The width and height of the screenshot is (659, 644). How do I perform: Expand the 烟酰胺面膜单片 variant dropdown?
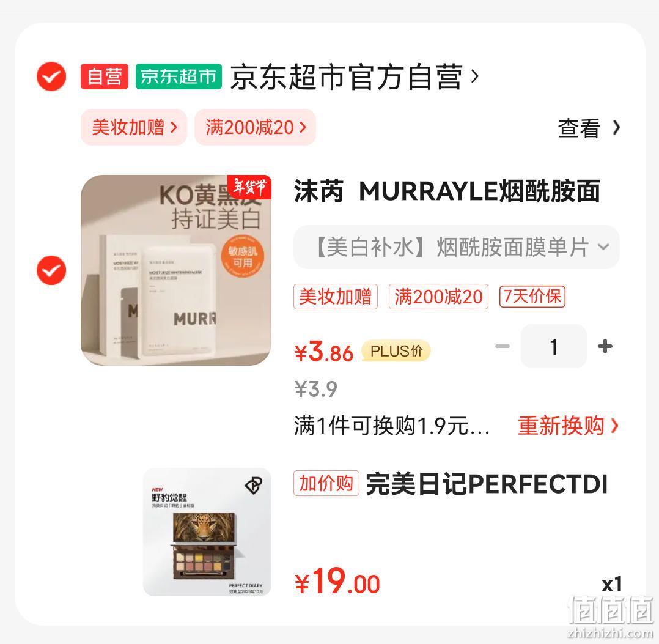[x=457, y=247]
